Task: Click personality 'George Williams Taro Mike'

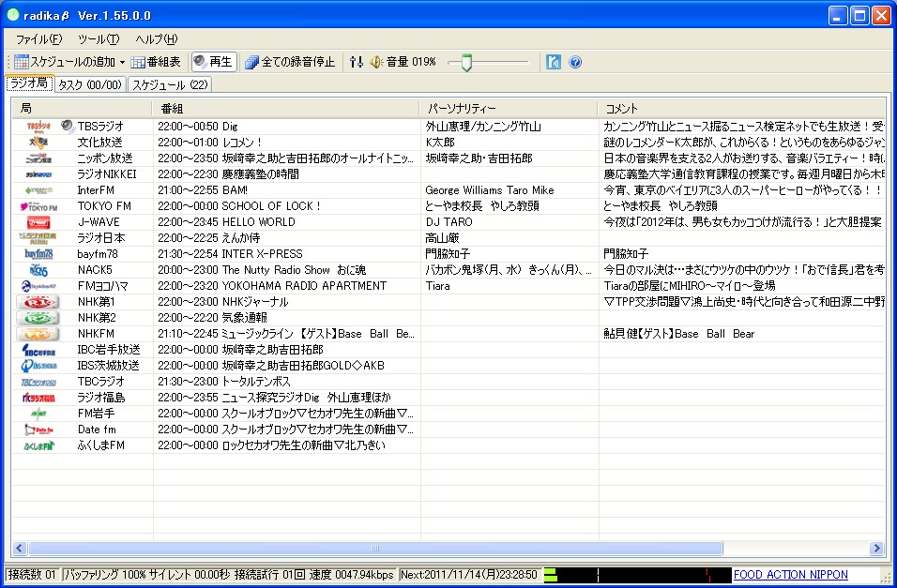Action: (x=490, y=190)
